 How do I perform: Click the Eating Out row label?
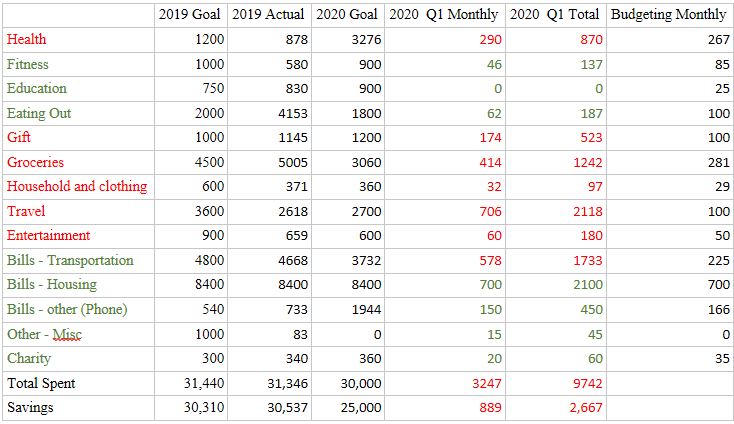click(39, 113)
